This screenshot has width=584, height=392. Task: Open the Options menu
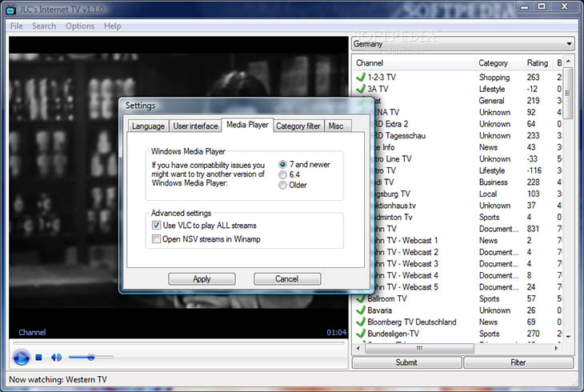point(80,26)
